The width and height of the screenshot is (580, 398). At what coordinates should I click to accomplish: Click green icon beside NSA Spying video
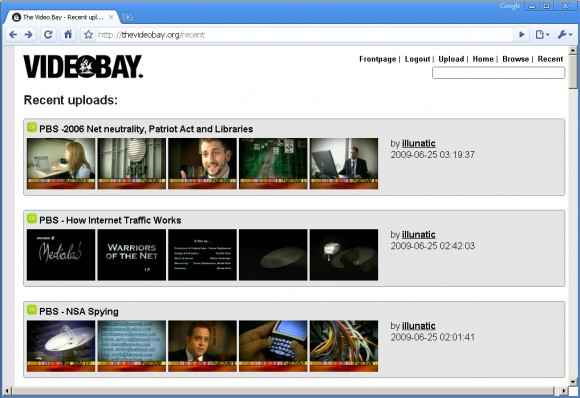click(x=32, y=310)
